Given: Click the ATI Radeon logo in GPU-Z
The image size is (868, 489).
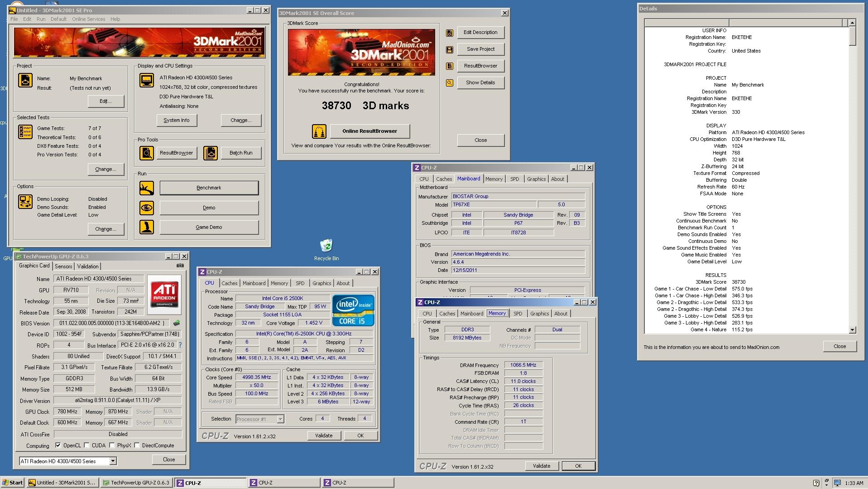Looking at the screenshot, I should pyautogui.click(x=164, y=295).
